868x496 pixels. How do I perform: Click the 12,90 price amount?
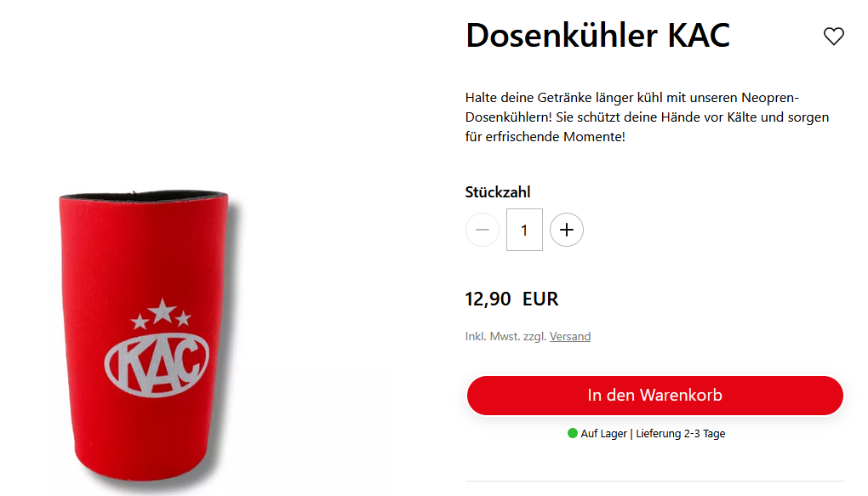click(x=488, y=299)
